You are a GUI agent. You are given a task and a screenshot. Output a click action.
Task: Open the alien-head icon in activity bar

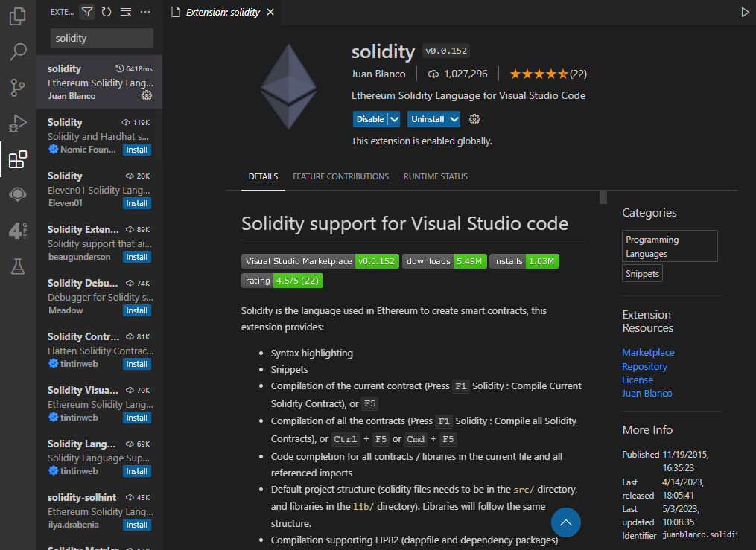18,194
